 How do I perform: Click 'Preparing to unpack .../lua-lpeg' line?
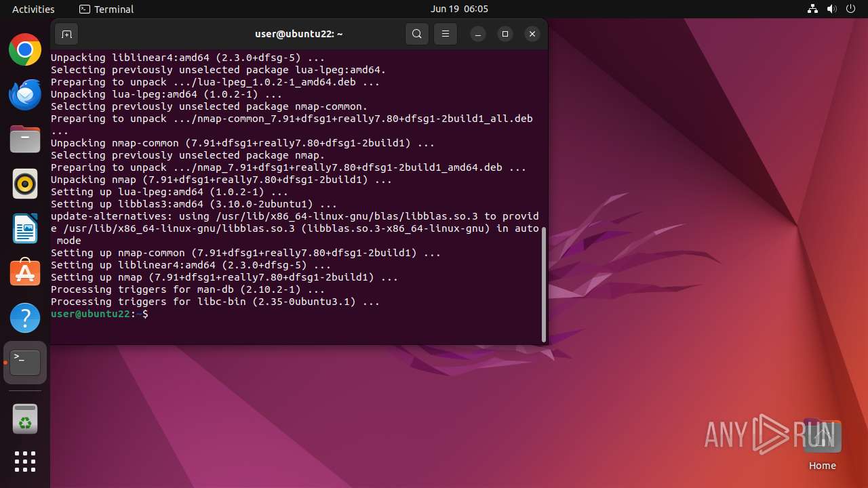coord(215,82)
